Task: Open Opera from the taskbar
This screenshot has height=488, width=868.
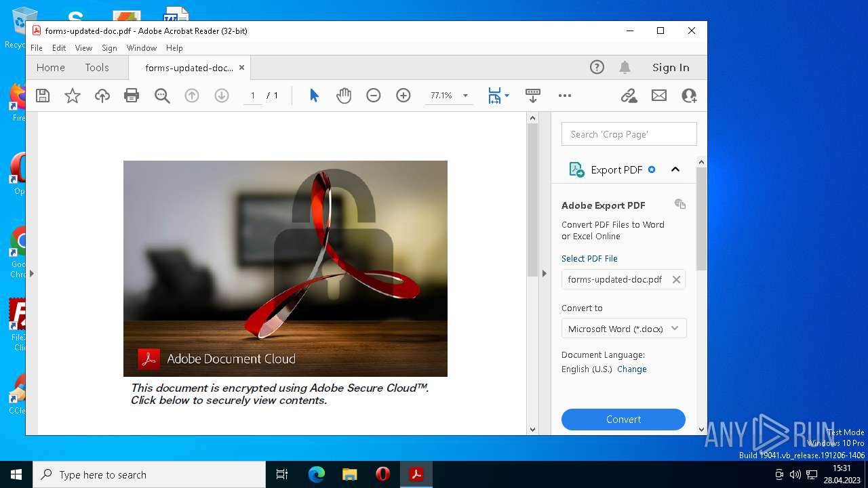Action: coord(383,474)
